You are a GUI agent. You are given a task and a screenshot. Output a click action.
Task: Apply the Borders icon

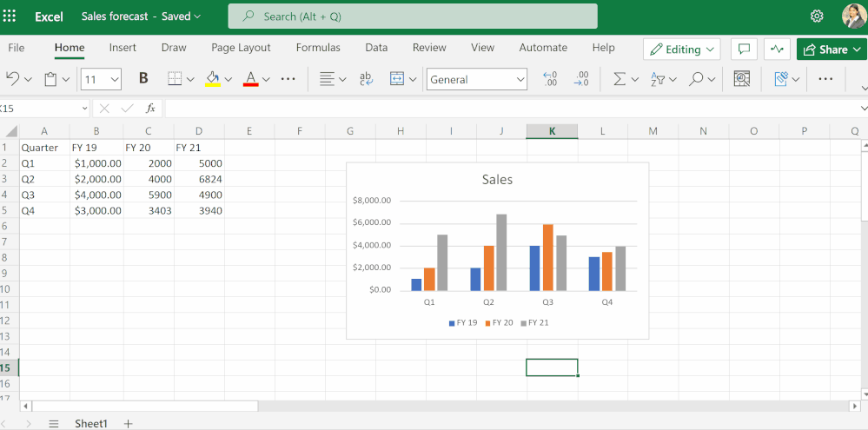175,79
